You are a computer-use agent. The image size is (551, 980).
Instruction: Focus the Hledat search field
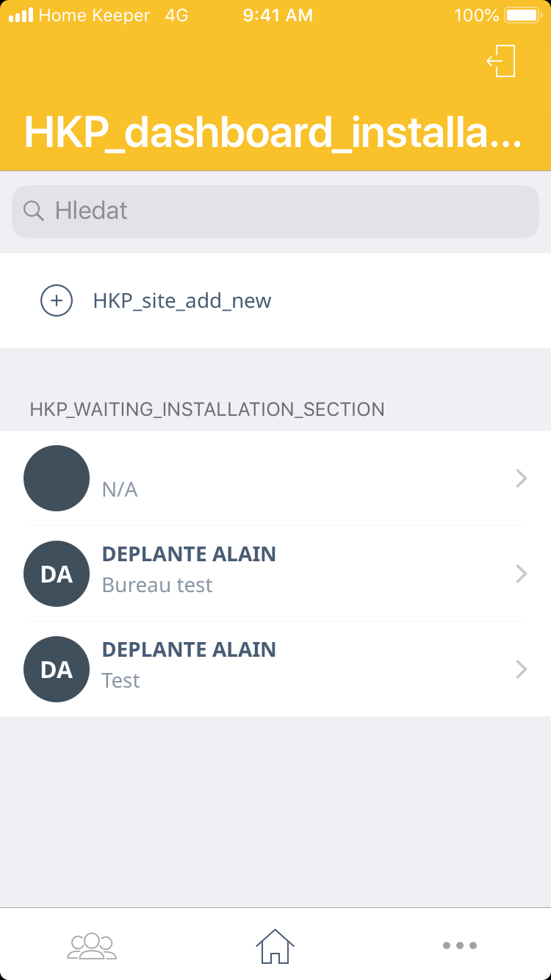294,211
